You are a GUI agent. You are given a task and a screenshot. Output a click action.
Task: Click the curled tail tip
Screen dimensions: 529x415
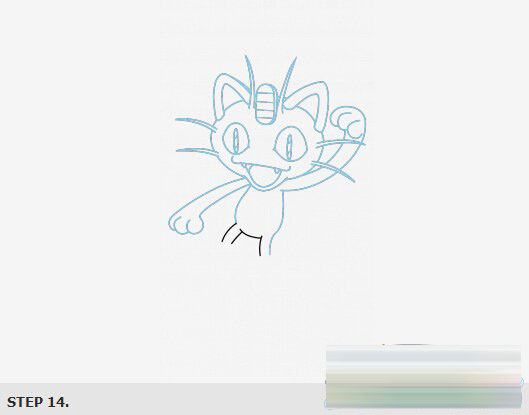[349, 122]
